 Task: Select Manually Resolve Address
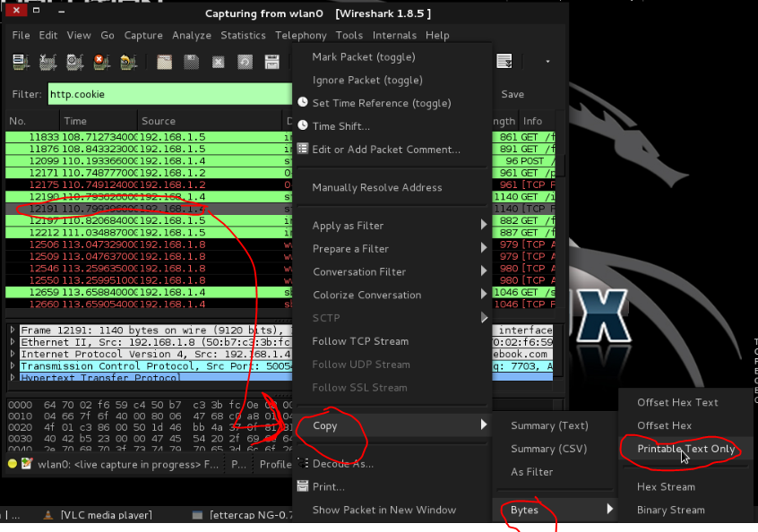coord(377,187)
